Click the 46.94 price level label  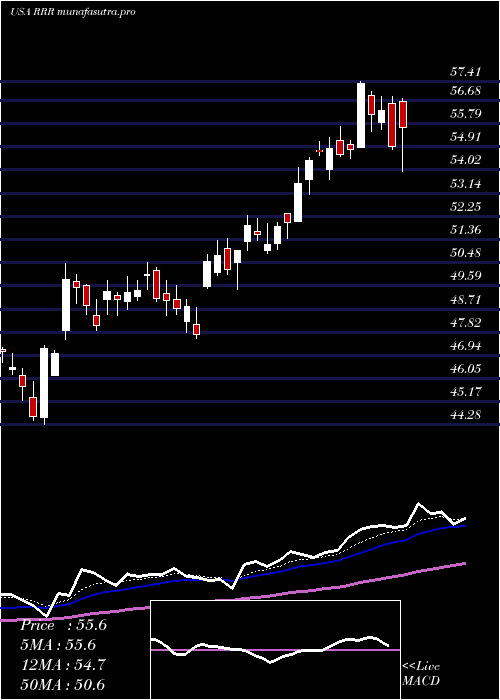465,346
